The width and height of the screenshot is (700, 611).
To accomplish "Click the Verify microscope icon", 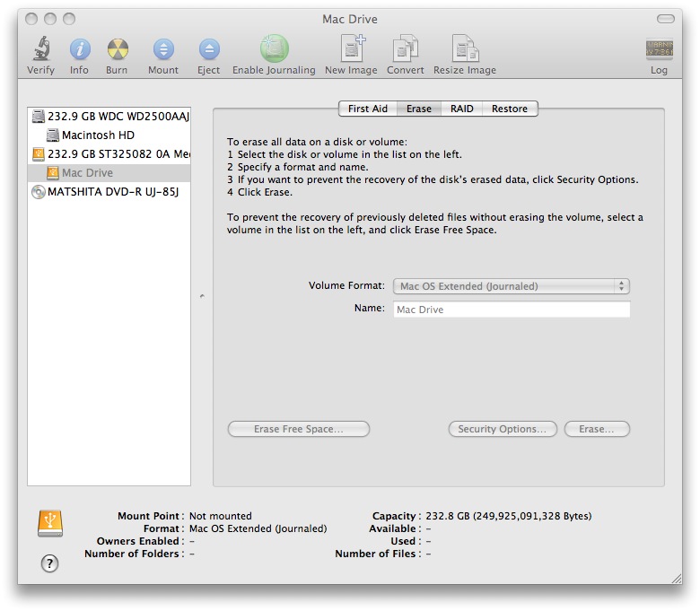I will pyautogui.click(x=41, y=48).
